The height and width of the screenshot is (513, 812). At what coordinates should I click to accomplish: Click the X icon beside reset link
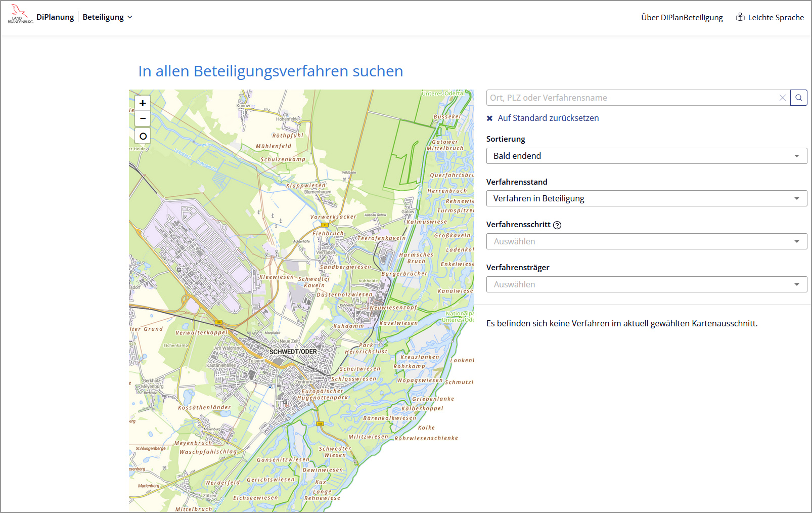[489, 118]
